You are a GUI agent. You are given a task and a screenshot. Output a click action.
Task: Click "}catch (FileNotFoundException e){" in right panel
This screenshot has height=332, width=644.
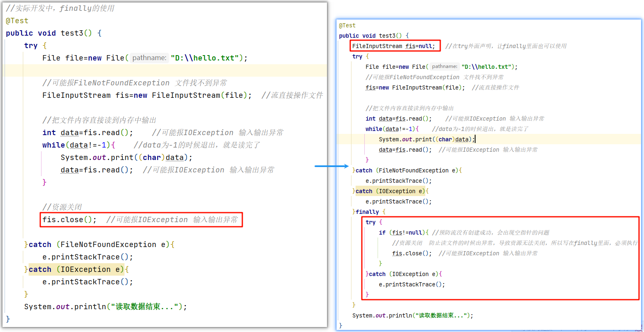click(407, 170)
